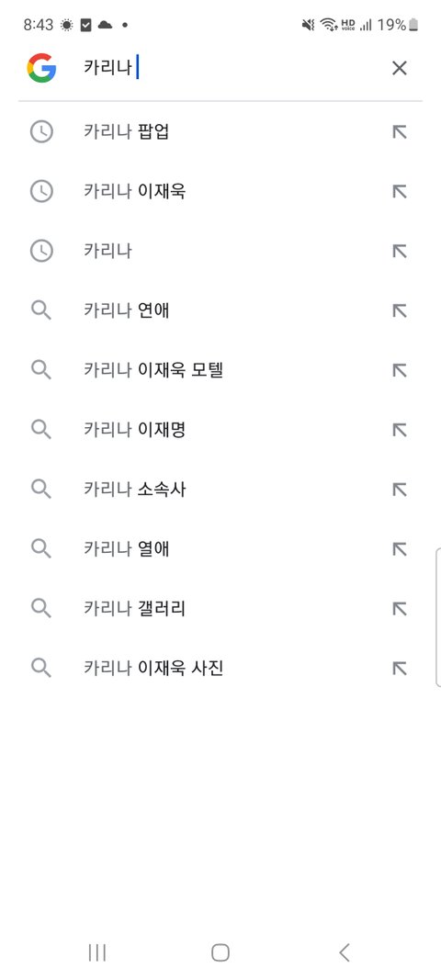Tap the edge panel handle on right
The image size is (441, 980).
tap(438, 617)
